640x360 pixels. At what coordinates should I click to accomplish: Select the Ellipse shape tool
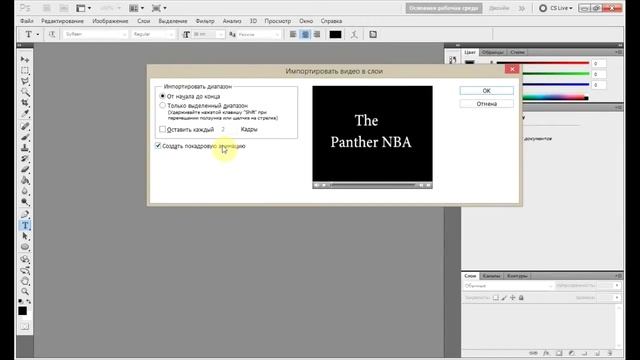25,247
